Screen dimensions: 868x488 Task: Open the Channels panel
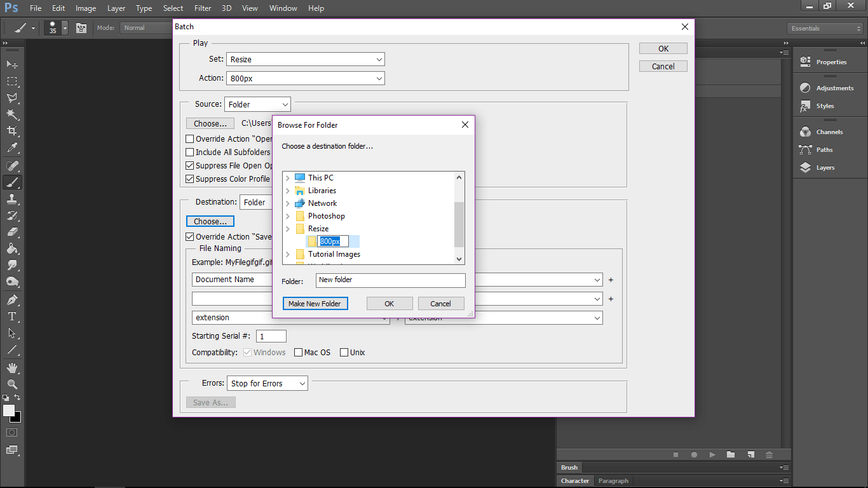tap(829, 132)
